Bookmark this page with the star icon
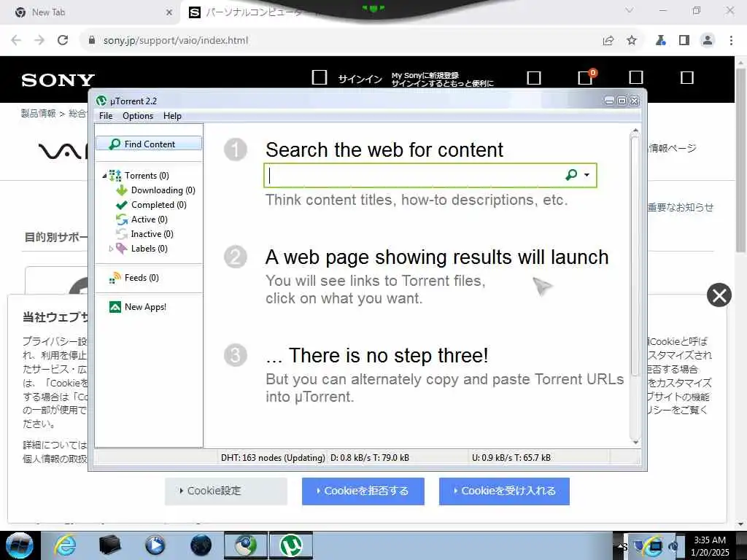Screen dimensions: 747x560 click(x=632, y=41)
